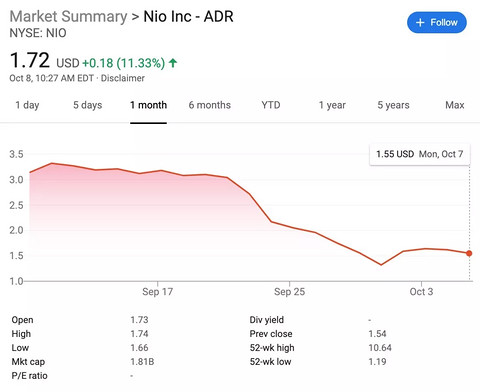Select the 6 months tab
The height and width of the screenshot is (392, 480).
tap(210, 105)
